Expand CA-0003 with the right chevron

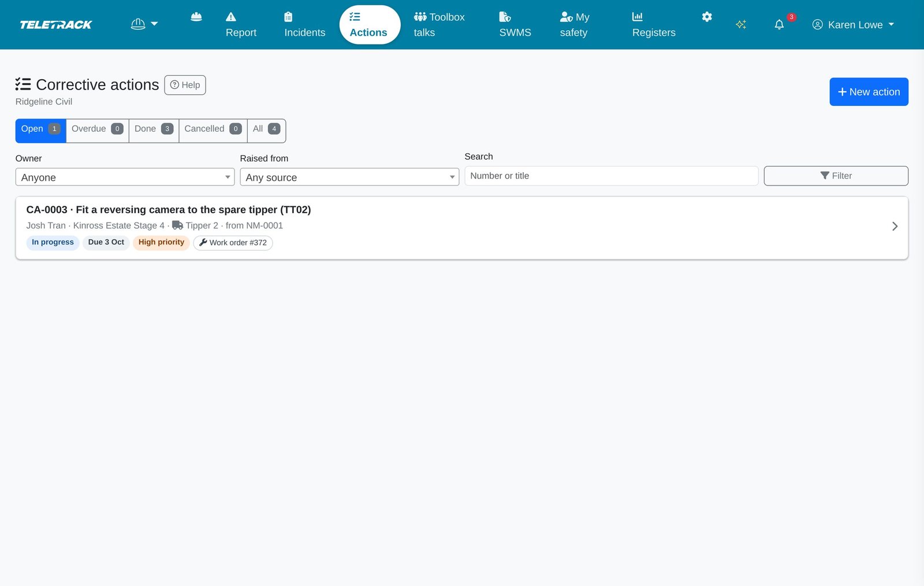tap(895, 227)
